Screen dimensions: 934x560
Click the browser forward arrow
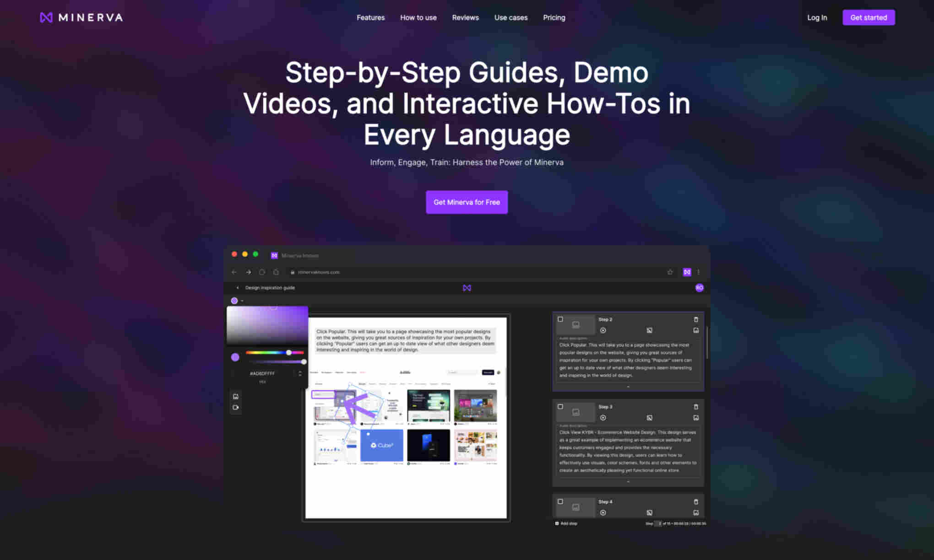248,272
